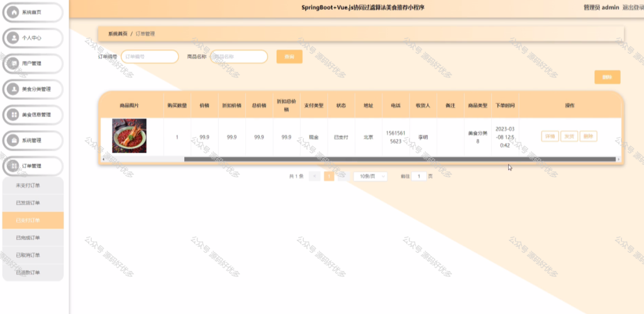Click the 查询 search button
Viewport: 644px width, 314px height.
pos(289,57)
